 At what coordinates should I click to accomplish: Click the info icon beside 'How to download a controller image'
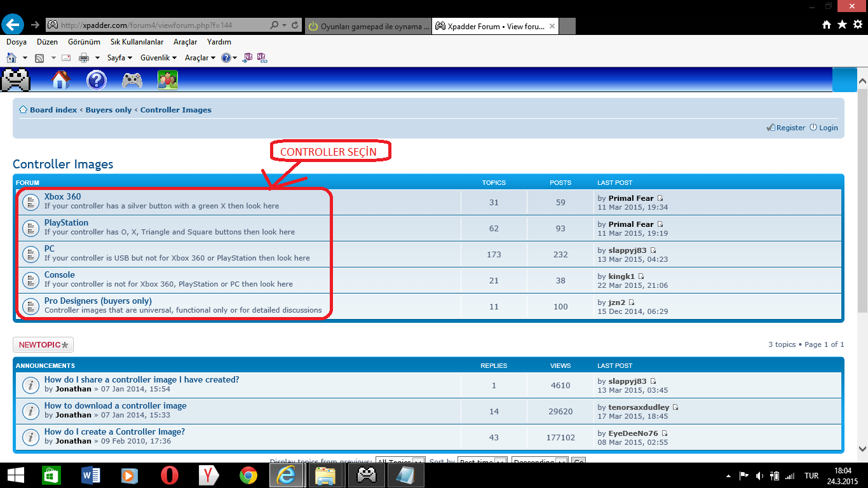30,411
